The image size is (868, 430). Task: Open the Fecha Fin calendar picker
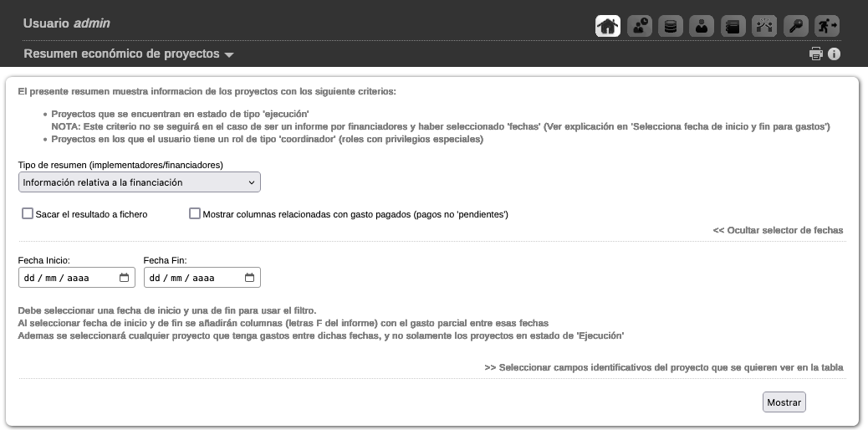(250, 278)
